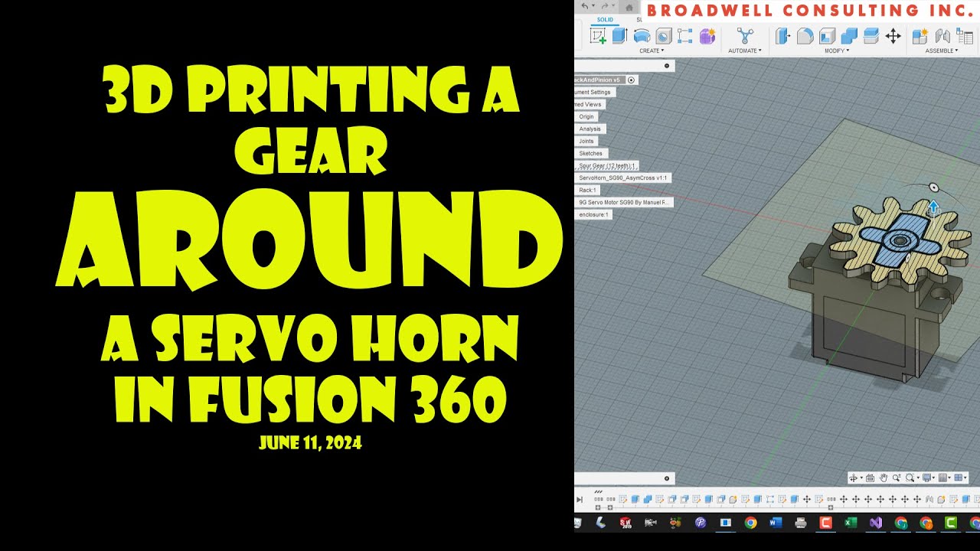
Task: Select the Revolve tool
Action: pyautogui.click(x=642, y=36)
